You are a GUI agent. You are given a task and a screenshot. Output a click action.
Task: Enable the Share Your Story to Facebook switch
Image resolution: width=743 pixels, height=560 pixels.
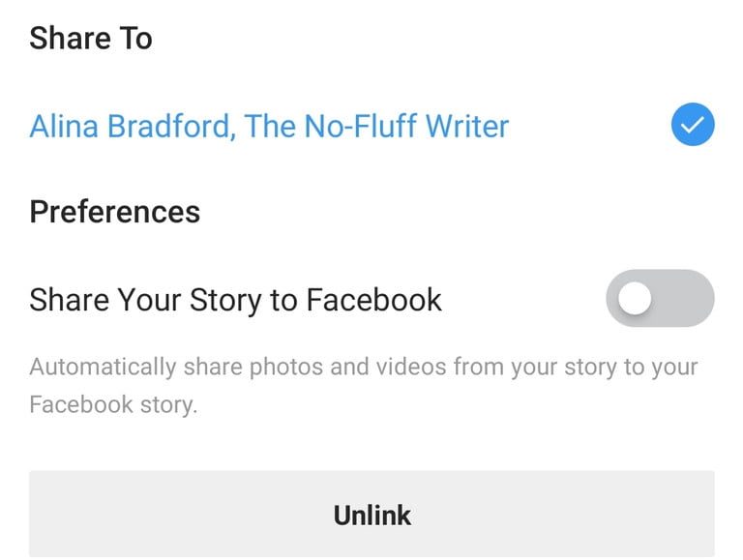click(660, 299)
